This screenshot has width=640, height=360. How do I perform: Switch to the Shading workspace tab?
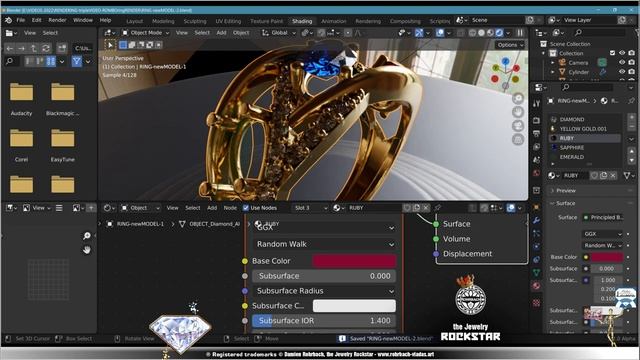click(x=302, y=21)
